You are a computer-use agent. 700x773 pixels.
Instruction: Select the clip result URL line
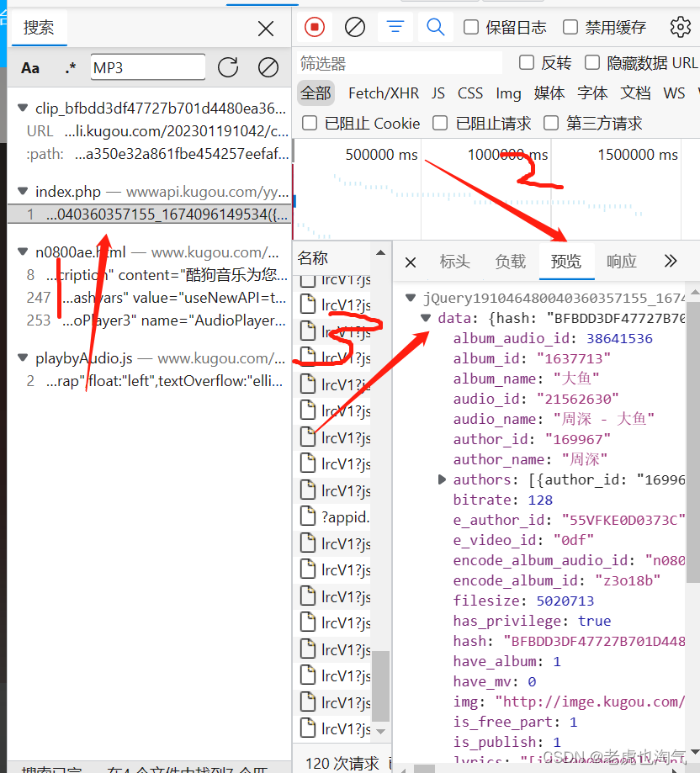[x=150, y=130]
